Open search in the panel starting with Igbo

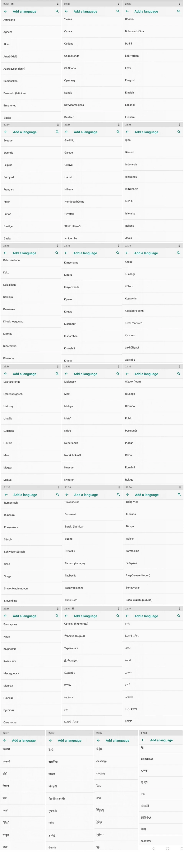(179, 132)
